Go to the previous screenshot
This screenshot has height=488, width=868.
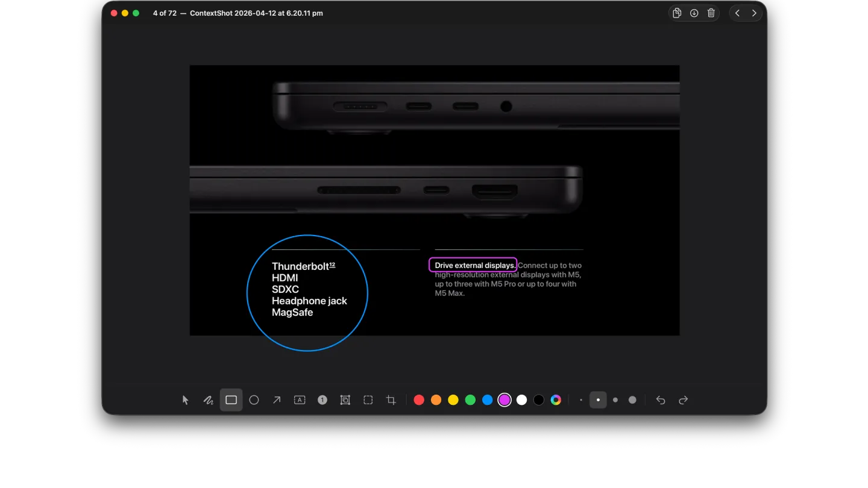pos(737,13)
